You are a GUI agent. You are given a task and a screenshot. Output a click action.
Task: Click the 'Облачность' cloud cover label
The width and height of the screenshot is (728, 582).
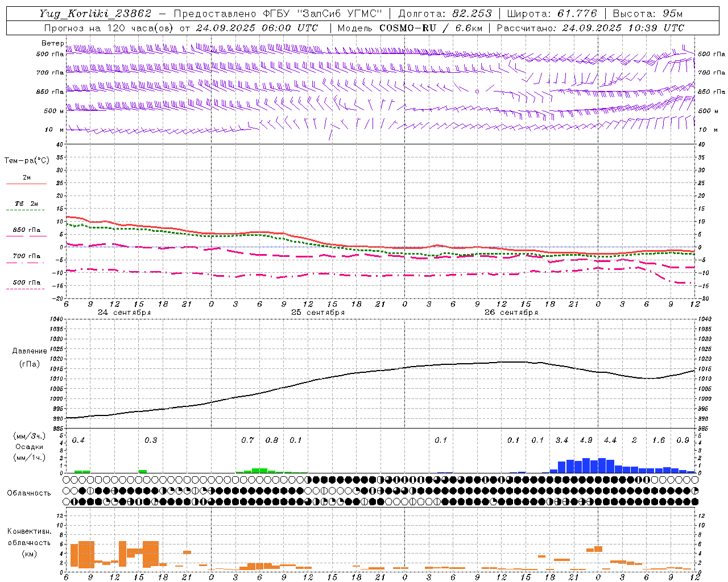coord(29,493)
